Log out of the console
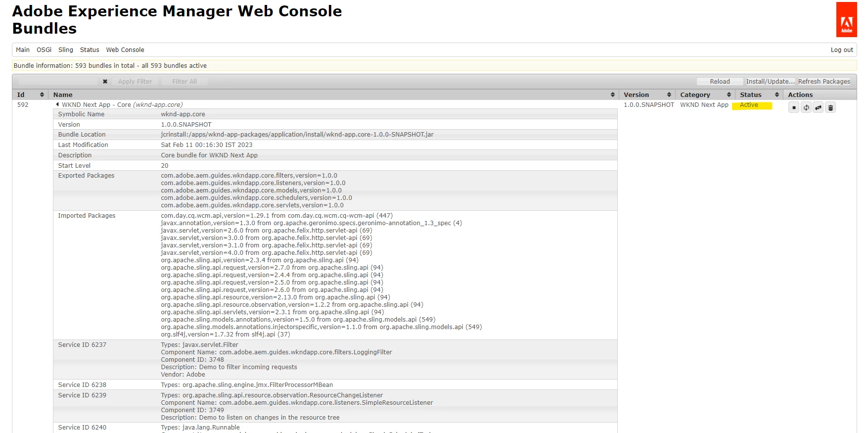 842,50
